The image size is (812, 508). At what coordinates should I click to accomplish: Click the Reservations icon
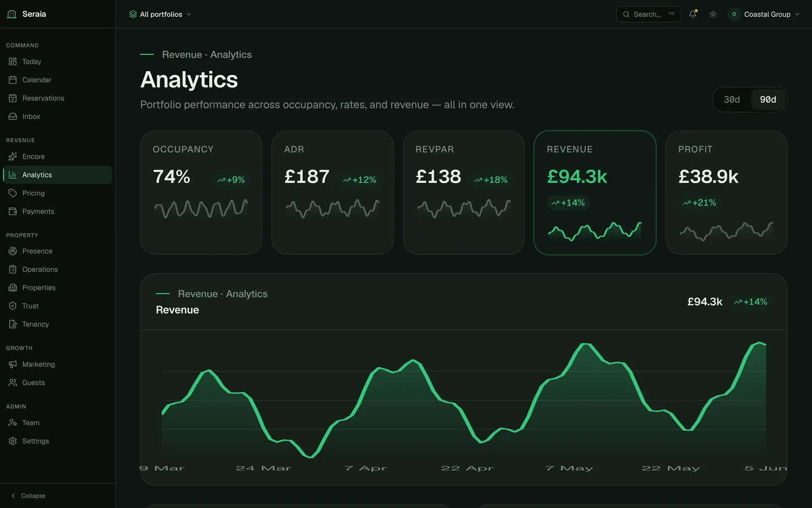tap(13, 98)
